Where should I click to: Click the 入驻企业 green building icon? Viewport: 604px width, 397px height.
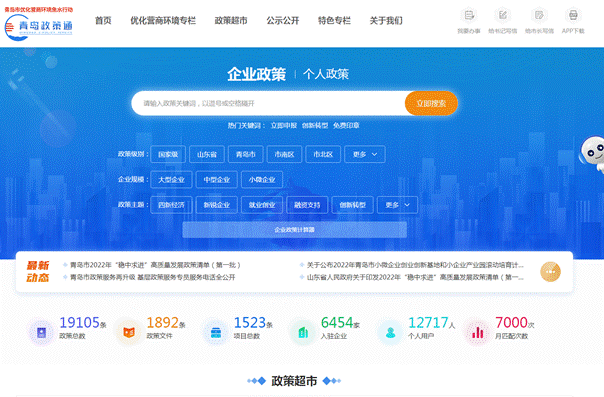[x=303, y=332]
